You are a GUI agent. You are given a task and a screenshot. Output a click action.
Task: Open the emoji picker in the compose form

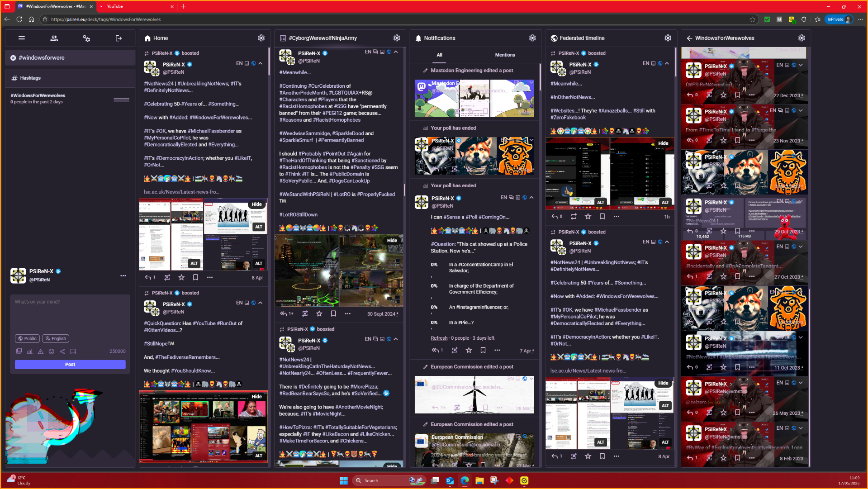52,351
